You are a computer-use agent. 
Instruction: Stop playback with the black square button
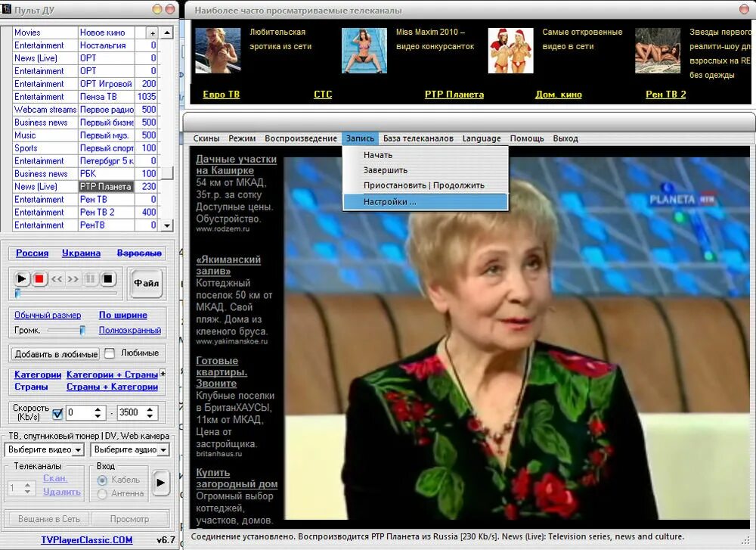pyautogui.click(x=108, y=279)
